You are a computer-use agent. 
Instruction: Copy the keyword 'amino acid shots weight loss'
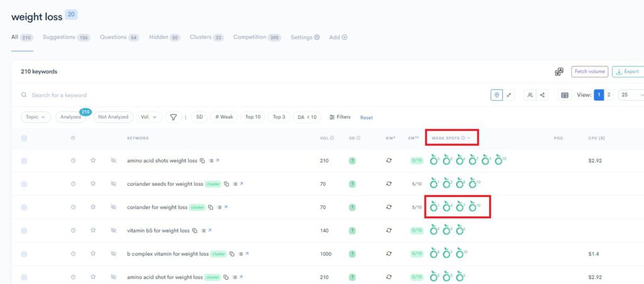click(202, 161)
